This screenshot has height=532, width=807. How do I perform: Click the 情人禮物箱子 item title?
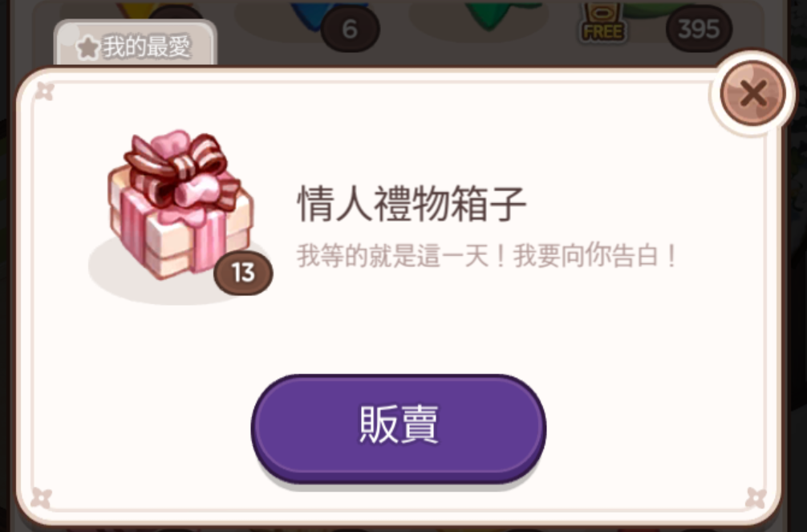[412, 204]
